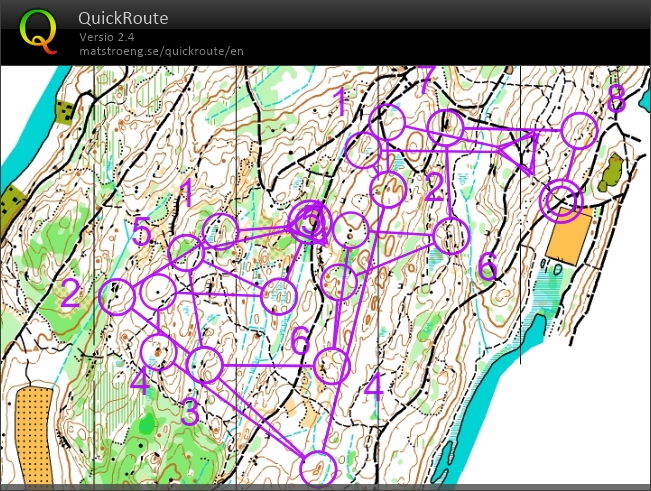Click the purple number 8 label
Image resolution: width=651 pixels, height=491 pixels.
[x=616, y=100]
